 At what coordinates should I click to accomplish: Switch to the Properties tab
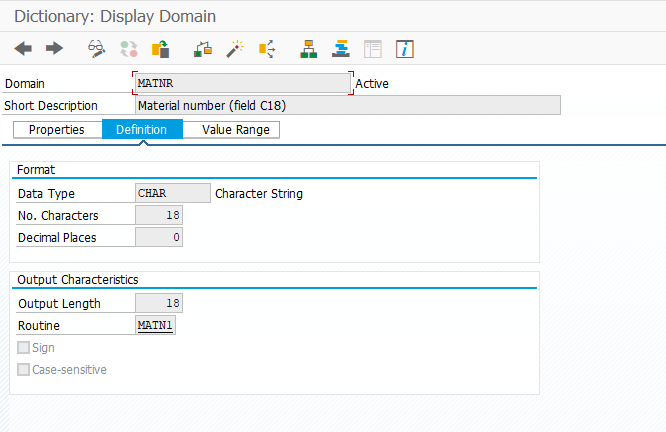click(57, 130)
